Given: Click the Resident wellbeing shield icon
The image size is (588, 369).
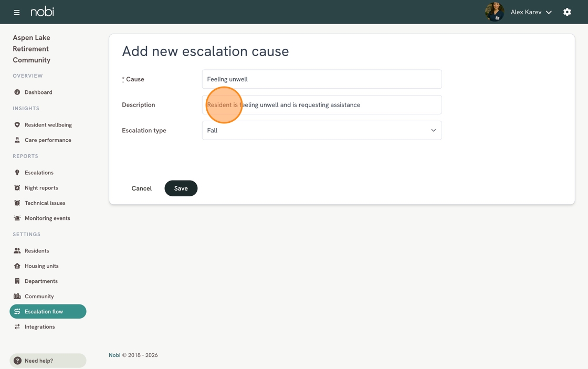Looking at the screenshot, I should click(x=17, y=125).
